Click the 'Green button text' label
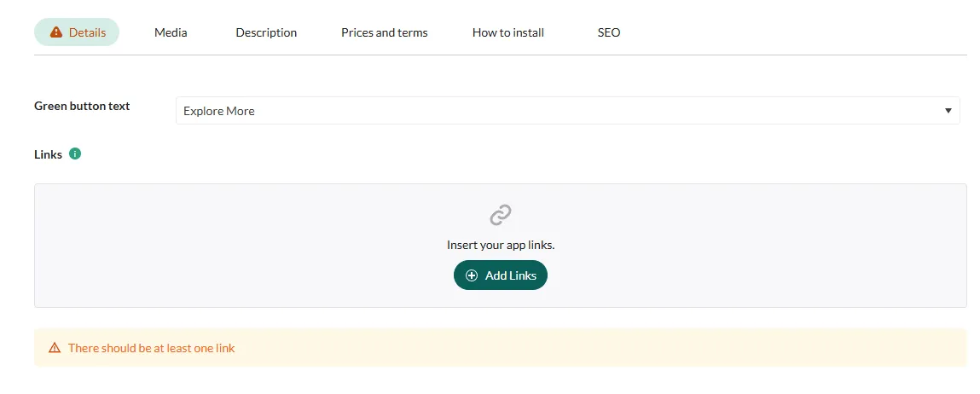Screen dimensions: 980x394 pyautogui.click(x=82, y=107)
